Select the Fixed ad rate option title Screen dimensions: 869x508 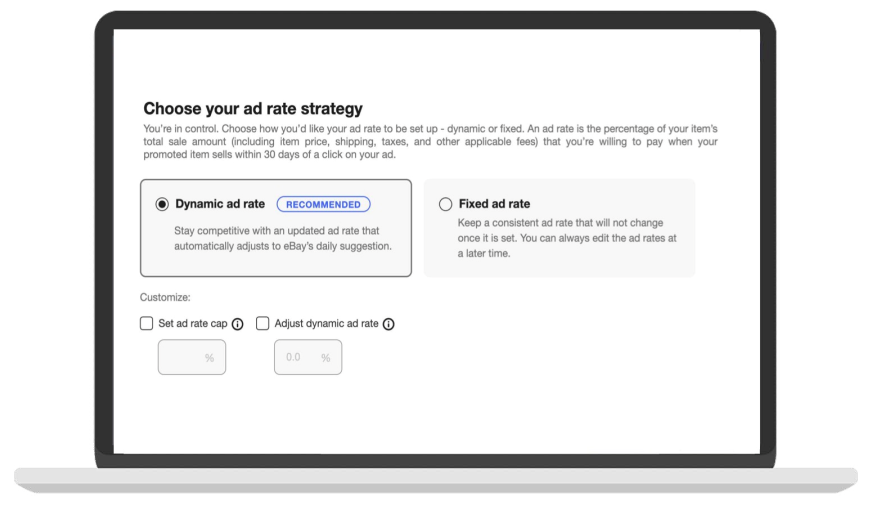494,204
